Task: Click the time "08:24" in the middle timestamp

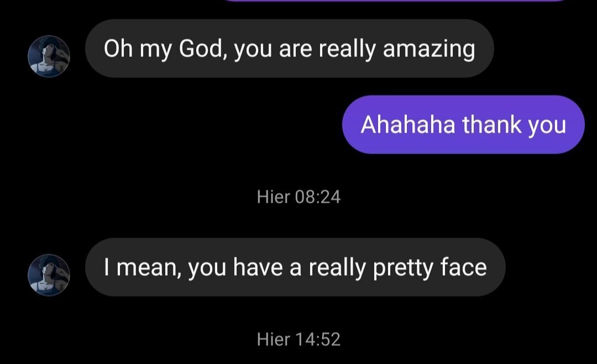Action: tap(318, 197)
